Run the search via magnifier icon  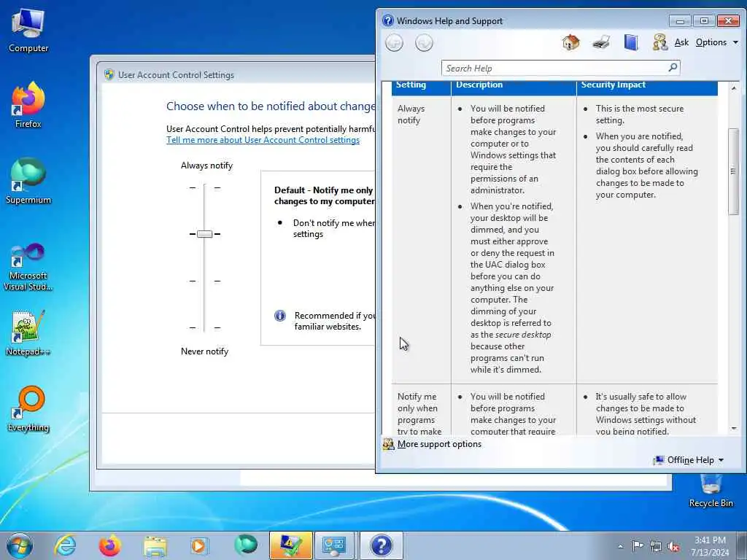pyautogui.click(x=673, y=68)
